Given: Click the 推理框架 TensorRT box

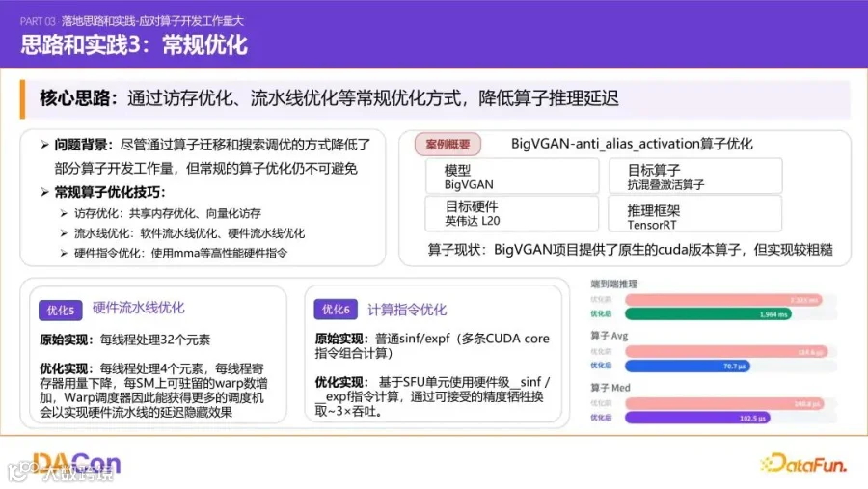Looking at the screenshot, I should [695, 213].
